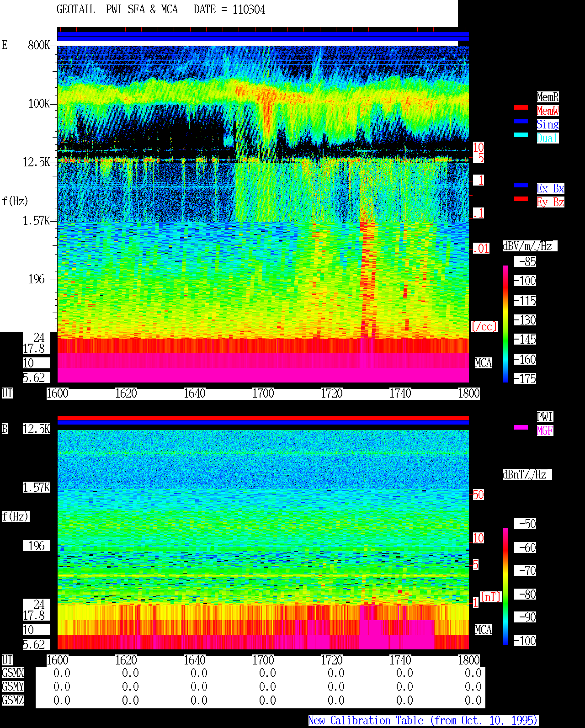Viewport: 585px width, 728px height.
Task: Click the 800K frequency axis label
Action: (39, 45)
